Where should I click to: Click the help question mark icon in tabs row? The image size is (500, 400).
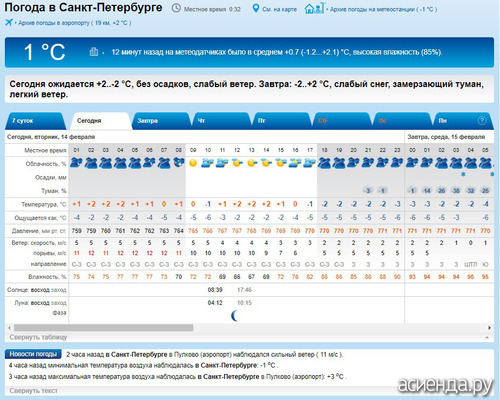[482, 121]
